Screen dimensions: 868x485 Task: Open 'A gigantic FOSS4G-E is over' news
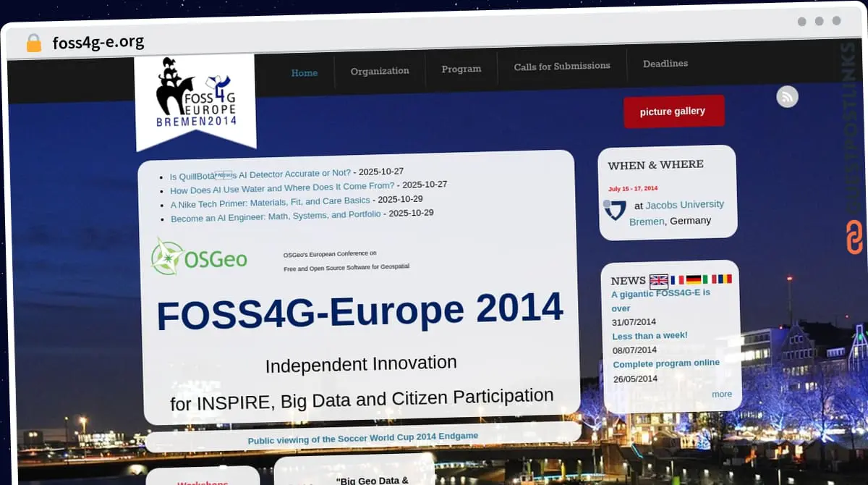pyautogui.click(x=661, y=301)
